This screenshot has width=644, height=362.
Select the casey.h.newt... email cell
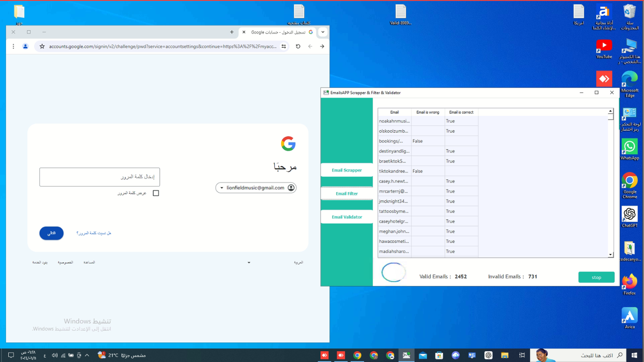(394, 181)
